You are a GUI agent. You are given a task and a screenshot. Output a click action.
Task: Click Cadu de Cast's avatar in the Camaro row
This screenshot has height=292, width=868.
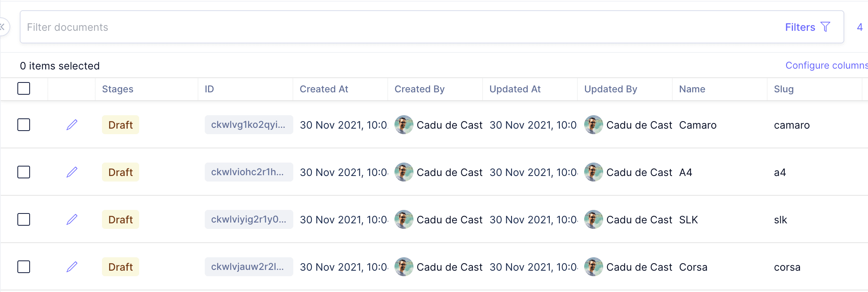coord(404,125)
